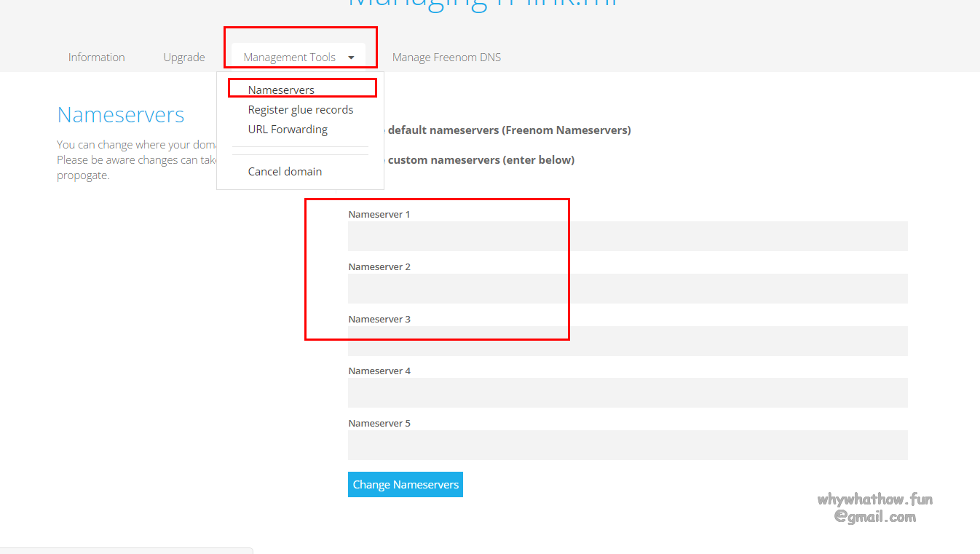Open URL Forwarding from the menu
Screen dimensions: 980x554
pyautogui.click(x=288, y=130)
